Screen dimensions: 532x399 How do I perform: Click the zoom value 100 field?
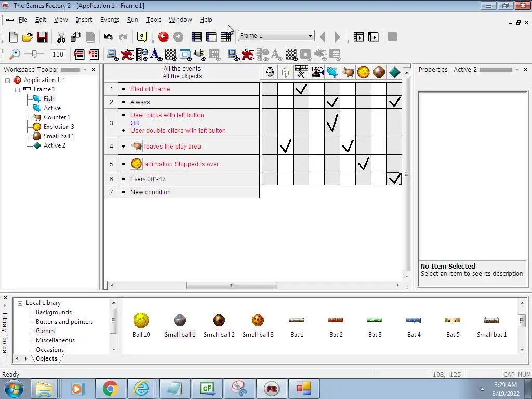(58, 54)
